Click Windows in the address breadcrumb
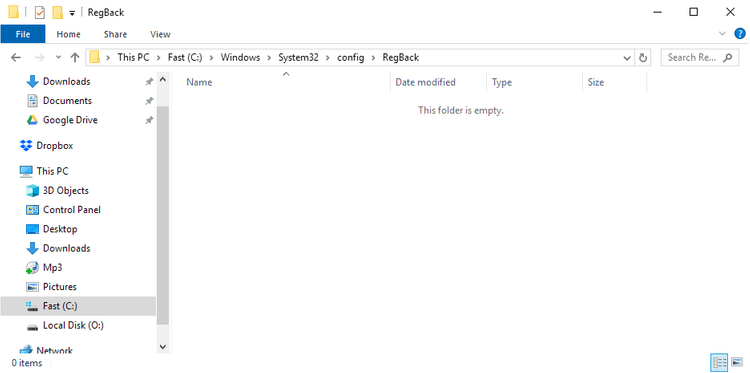The image size is (750, 373). (x=240, y=57)
